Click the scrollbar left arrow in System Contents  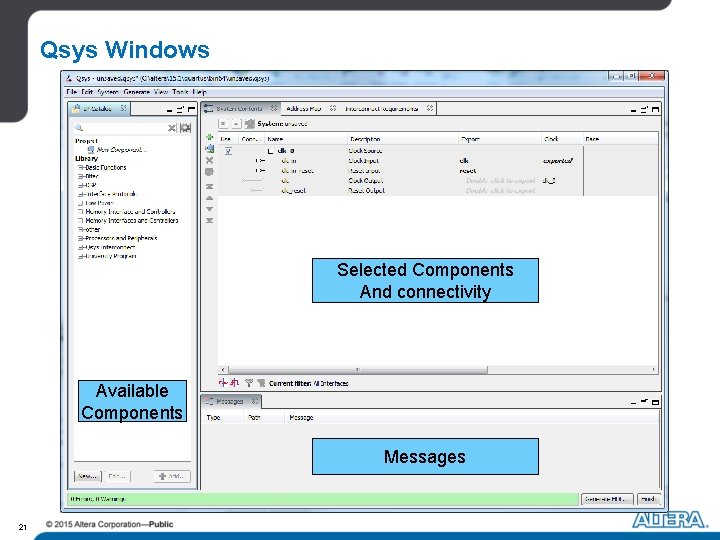[x=223, y=370]
